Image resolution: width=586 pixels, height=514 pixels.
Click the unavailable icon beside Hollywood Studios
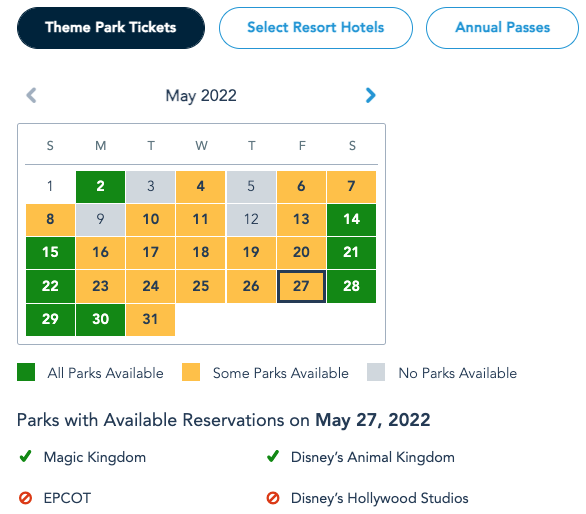pos(273,498)
